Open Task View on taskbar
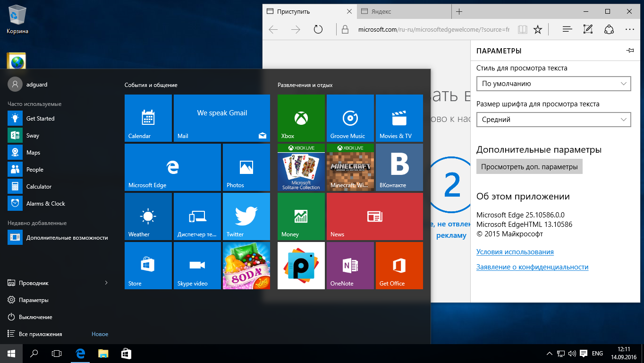Image resolution: width=644 pixels, height=363 pixels. [x=57, y=354]
